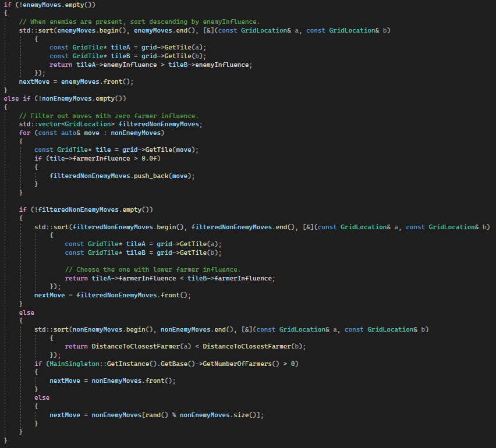Click 'return tileA->farmerInfluence < tileB->farmerInfluence;'
Viewport: 496px width, 448px height.
(x=170, y=278)
